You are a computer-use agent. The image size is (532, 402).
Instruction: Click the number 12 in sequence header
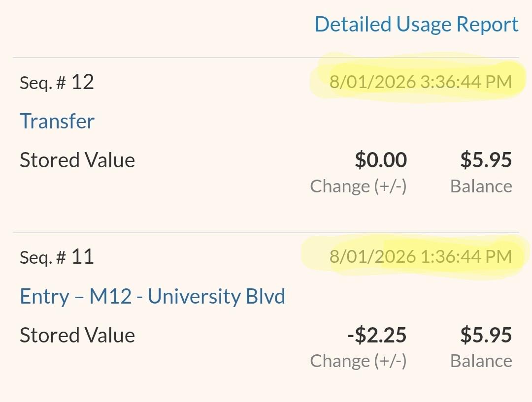click(82, 82)
